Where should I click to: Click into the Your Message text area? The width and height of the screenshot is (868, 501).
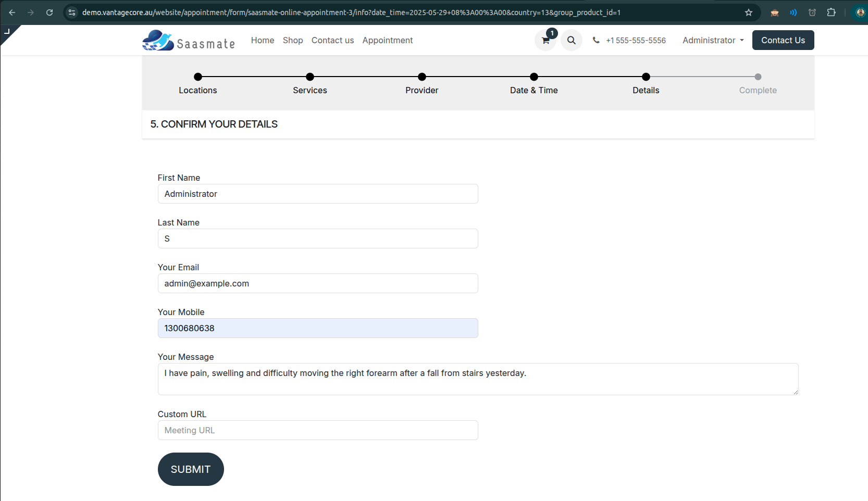point(477,379)
